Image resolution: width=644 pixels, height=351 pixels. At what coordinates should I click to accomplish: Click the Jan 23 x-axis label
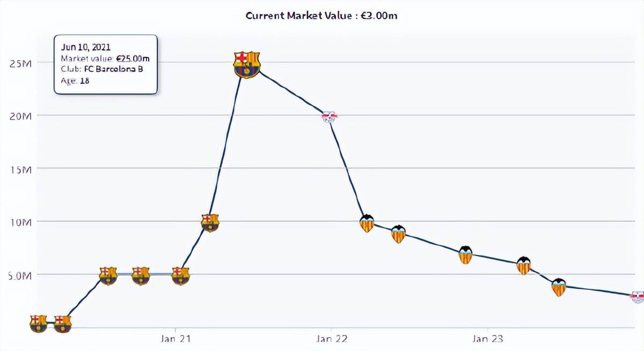[x=487, y=339]
